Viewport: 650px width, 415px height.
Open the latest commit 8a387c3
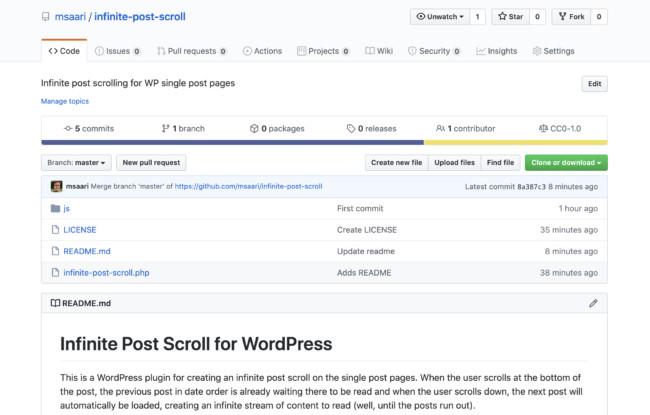pos(531,187)
